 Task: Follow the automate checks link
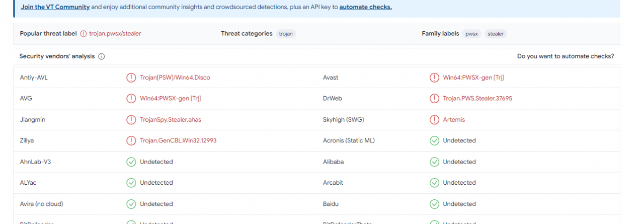pyautogui.click(x=365, y=7)
